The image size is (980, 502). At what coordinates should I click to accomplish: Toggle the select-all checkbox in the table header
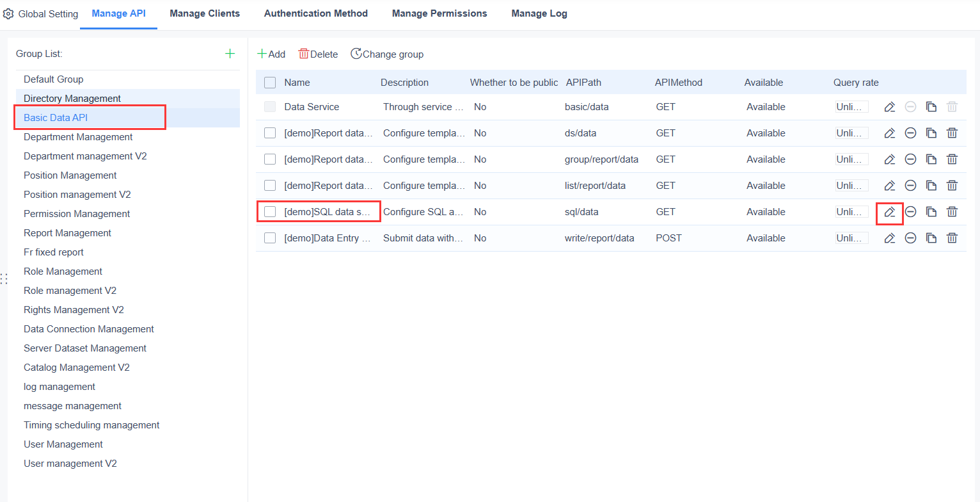tap(269, 82)
